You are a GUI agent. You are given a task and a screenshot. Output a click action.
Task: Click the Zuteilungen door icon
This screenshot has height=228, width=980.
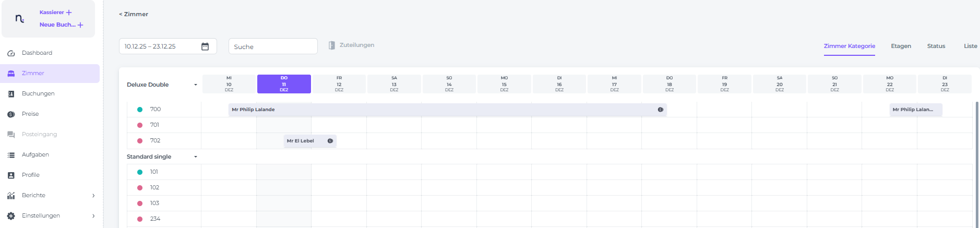(331, 45)
